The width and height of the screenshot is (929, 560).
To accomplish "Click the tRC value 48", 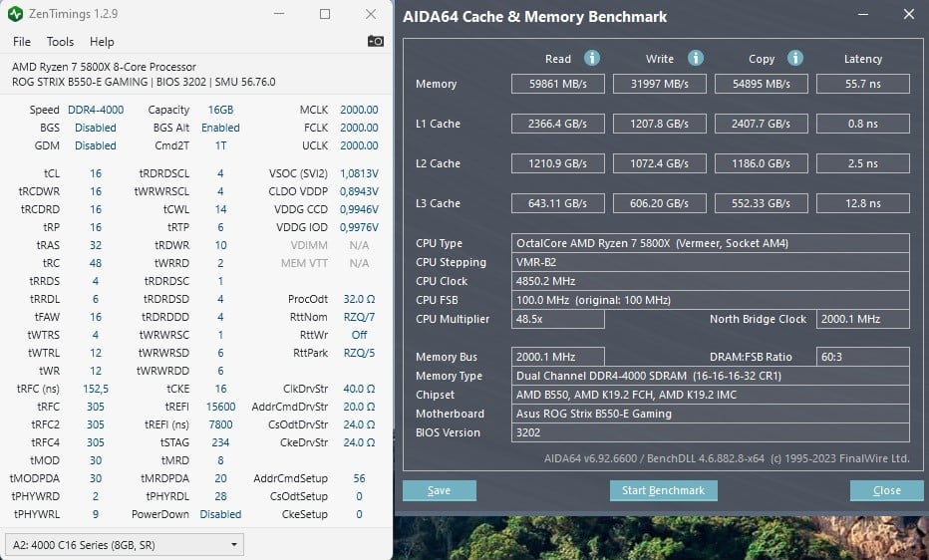I will pos(96,263).
